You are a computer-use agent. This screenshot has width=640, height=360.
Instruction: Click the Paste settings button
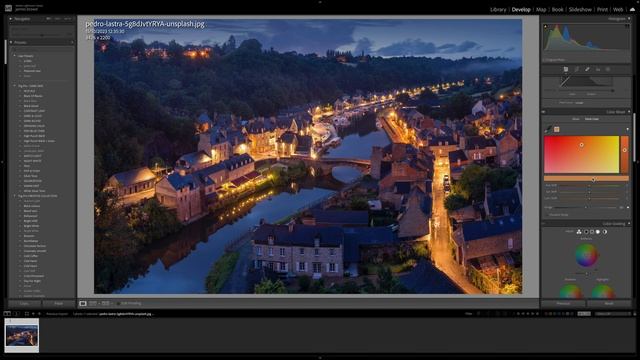click(x=59, y=304)
